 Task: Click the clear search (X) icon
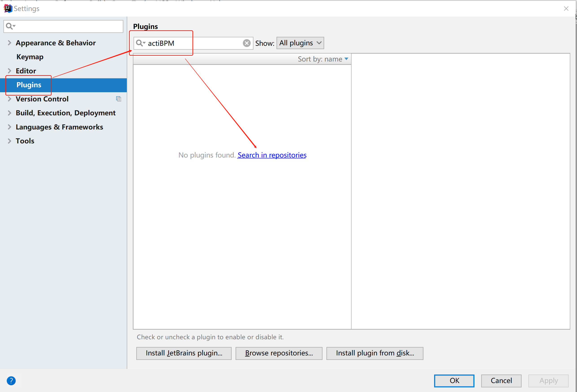(247, 42)
